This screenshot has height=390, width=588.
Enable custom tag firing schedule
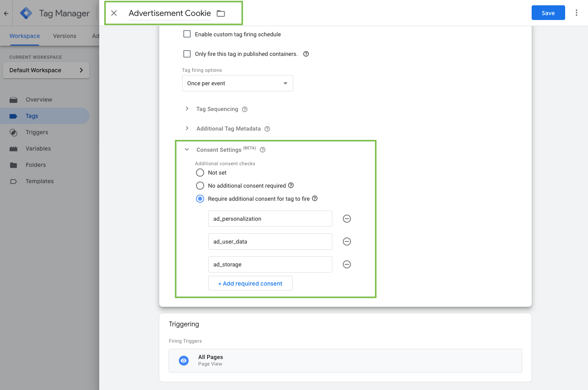click(x=187, y=34)
